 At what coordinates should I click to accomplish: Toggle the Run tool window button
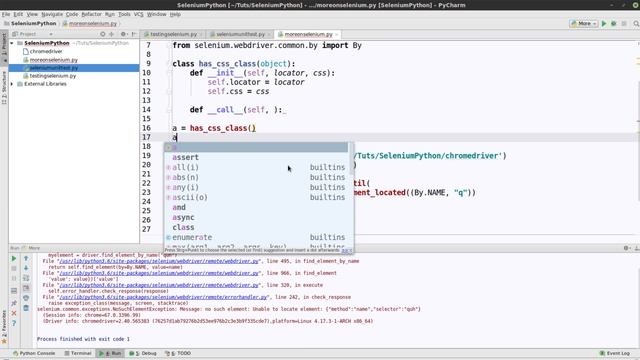[110, 353]
